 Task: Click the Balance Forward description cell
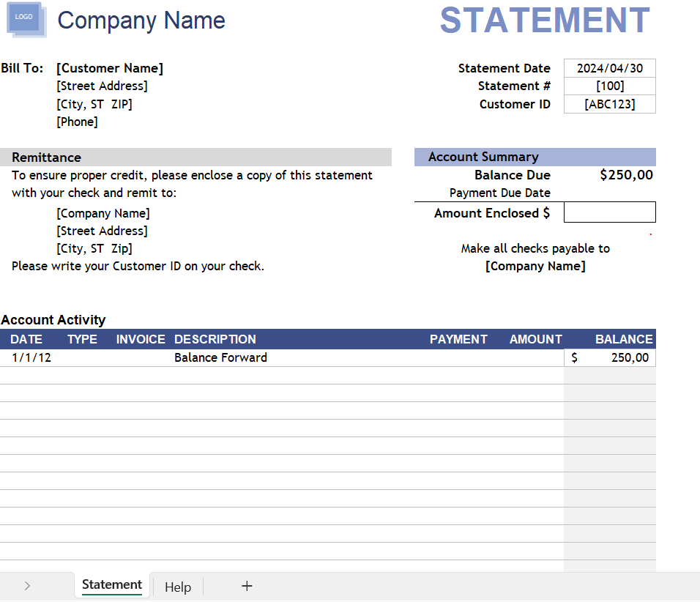tap(220, 357)
